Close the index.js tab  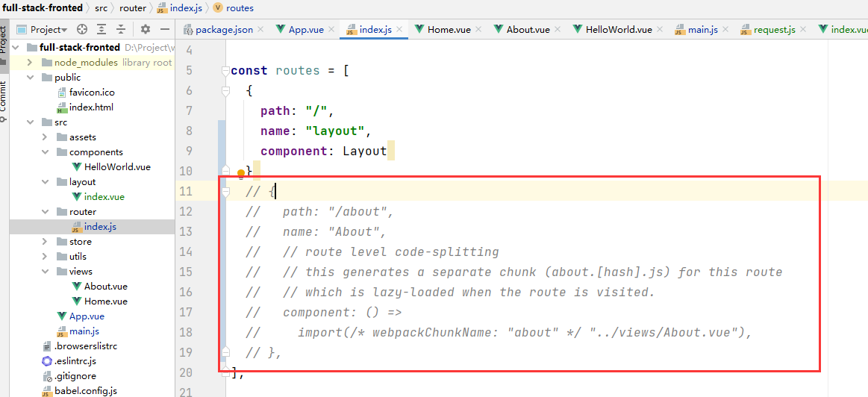point(399,29)
